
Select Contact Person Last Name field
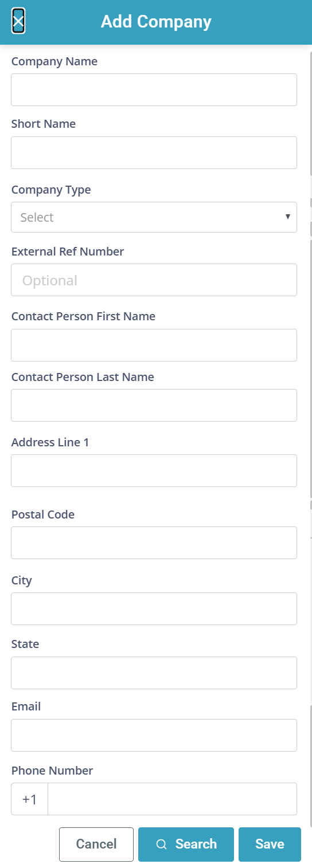(x=154, y=405)
